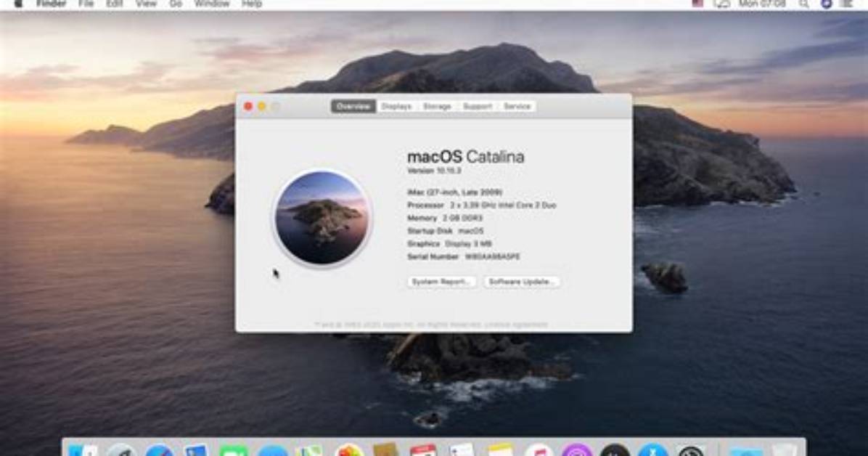Open Launchpad rocket icon in Dock
This screenshot has height=456, width=868.
click(x=121, y=450)
